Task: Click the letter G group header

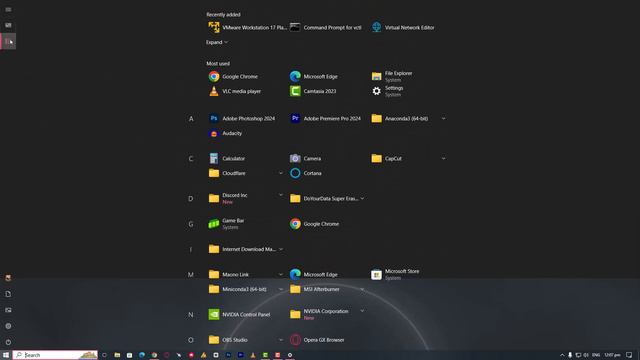Action: [191, 224]
